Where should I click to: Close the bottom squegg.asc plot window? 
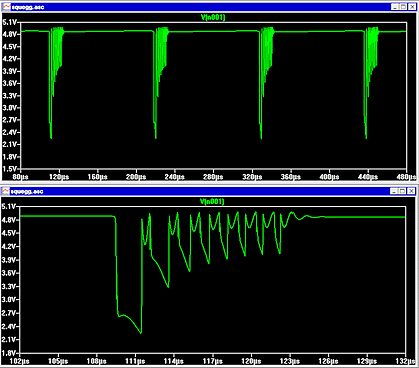(411, 191)
